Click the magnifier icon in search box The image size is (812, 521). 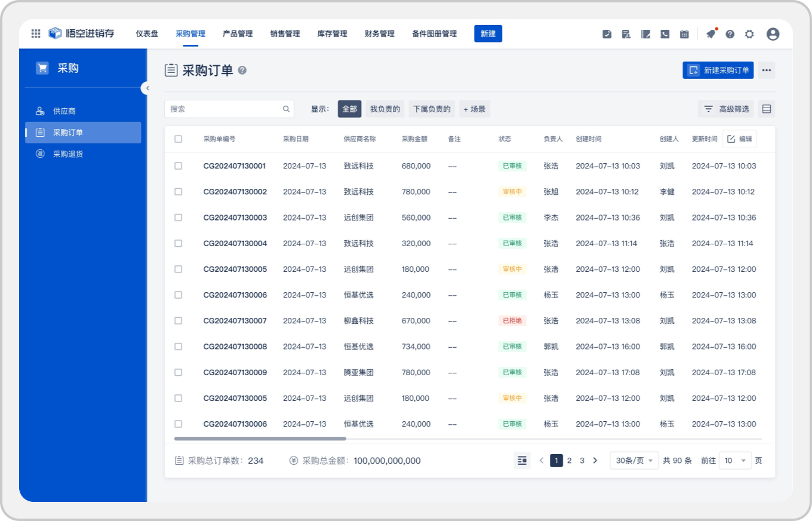[286, 109]
